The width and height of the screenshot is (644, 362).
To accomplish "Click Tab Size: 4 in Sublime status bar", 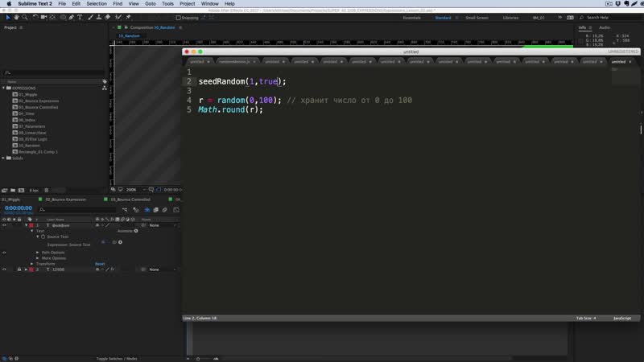I will point(586,318).
